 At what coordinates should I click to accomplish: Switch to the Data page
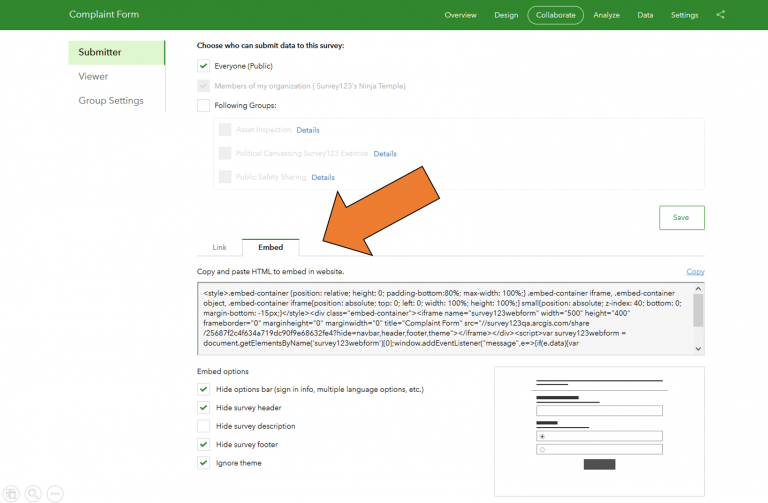[645, 15]
